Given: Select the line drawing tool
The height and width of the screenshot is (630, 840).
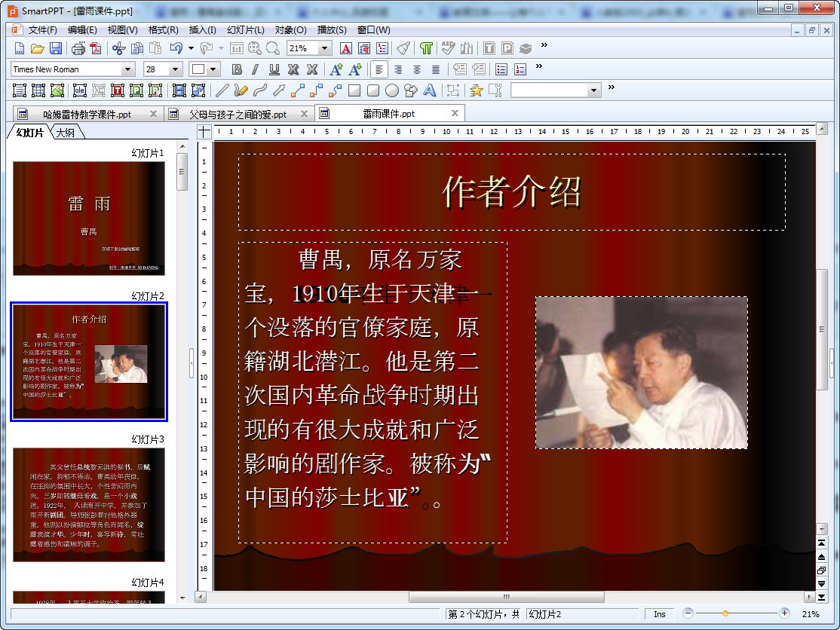Looking at the screenshot, I should [x=222, y=90].
